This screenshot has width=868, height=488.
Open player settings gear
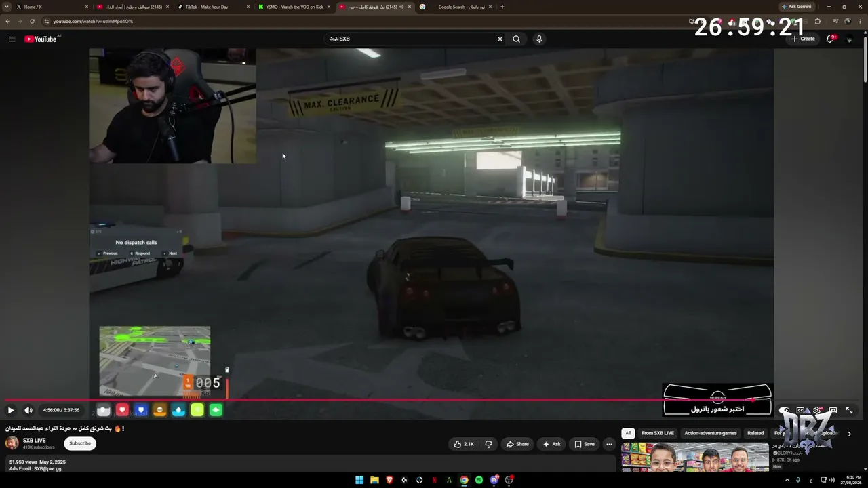coord(817,410)
